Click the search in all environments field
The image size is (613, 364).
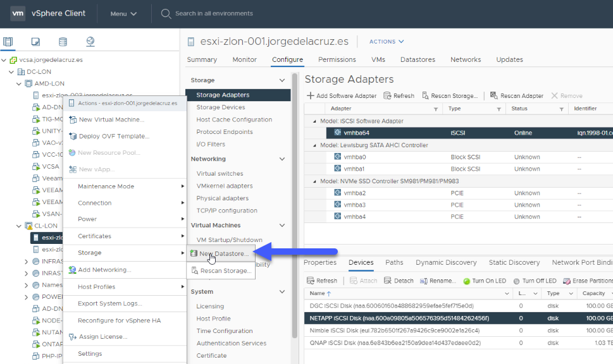[x=214, y=14]
